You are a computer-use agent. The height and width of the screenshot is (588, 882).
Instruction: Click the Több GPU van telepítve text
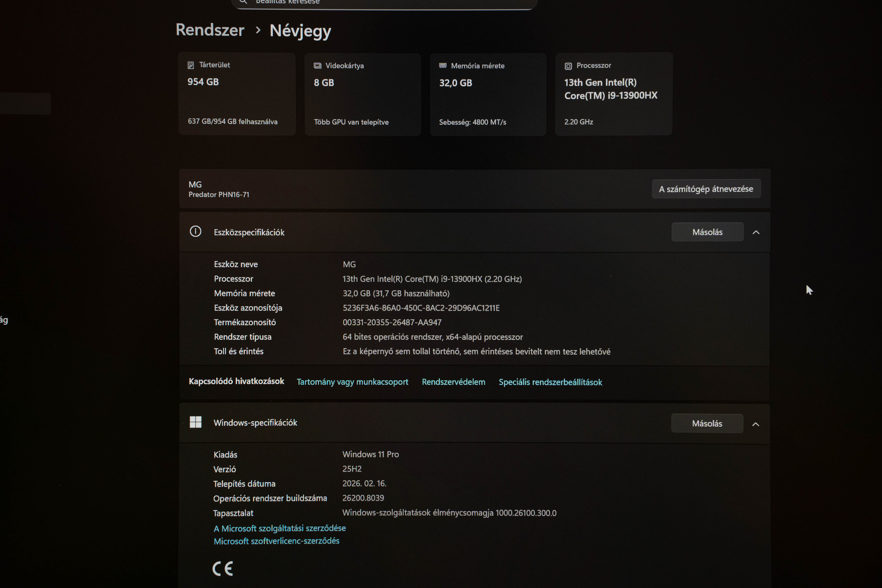tap(351, 122)
